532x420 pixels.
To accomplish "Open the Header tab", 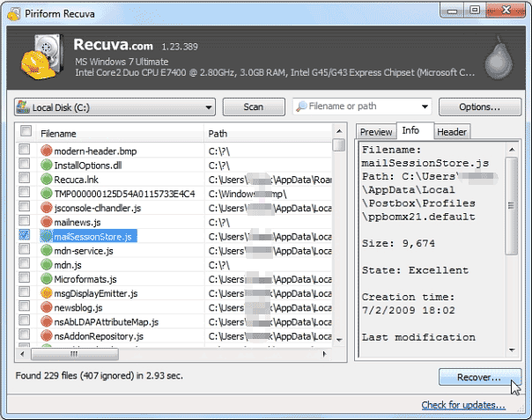I will click(452, 132).
